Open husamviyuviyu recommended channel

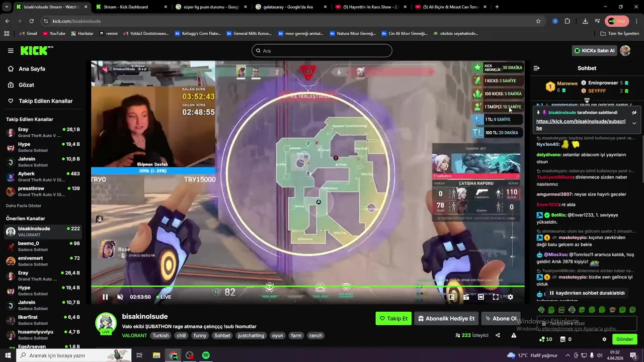coord(43,335)
